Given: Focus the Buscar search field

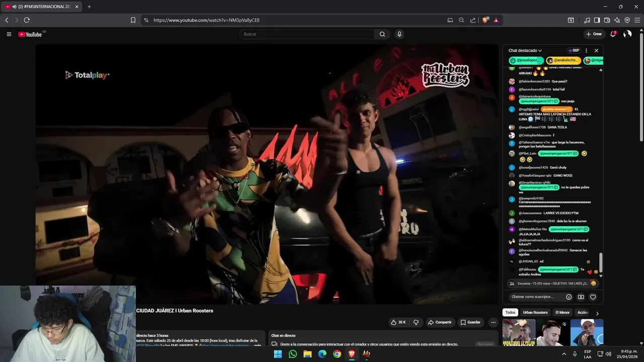Looking at the screenshot, I should click(307, 34).
